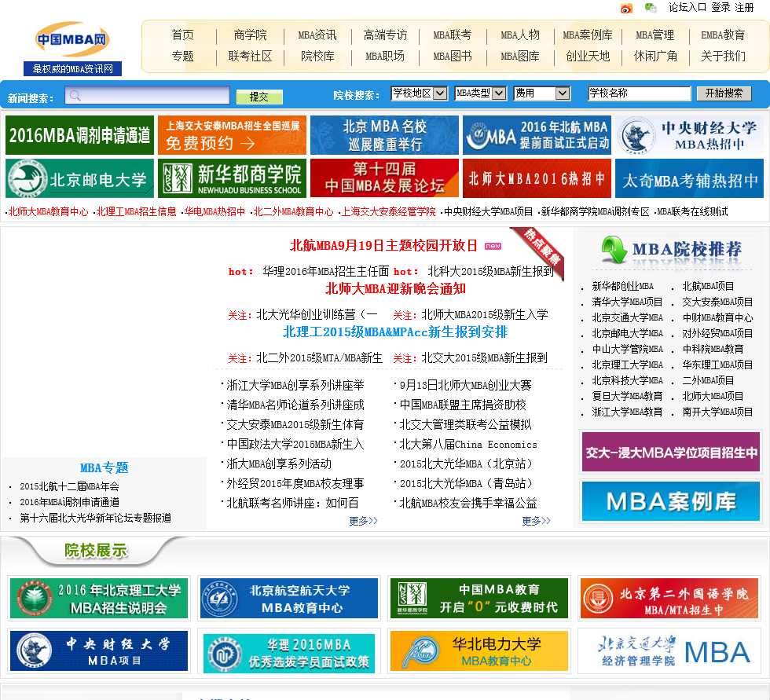Click the 开始搜索 button
Screen dimensions: 770x700
pos(724,93)
